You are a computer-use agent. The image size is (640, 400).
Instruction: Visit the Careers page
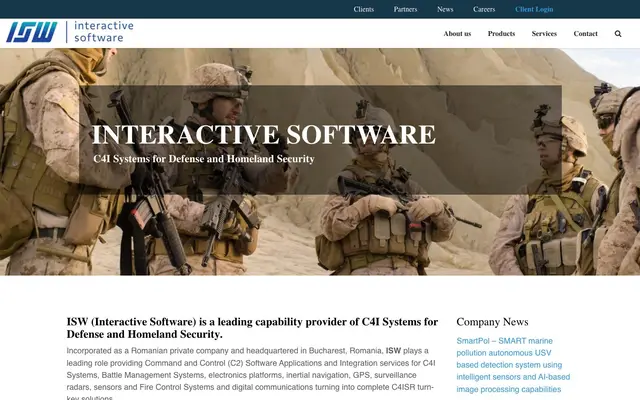coord(484,9)
